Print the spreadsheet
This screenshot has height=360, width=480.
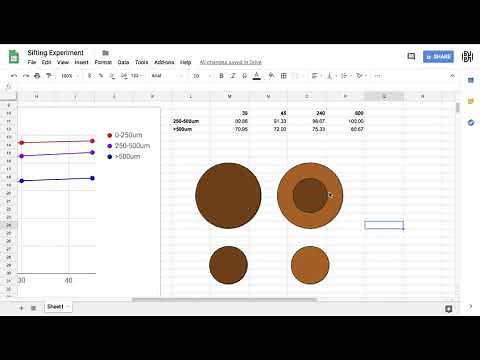click(37, 76)
